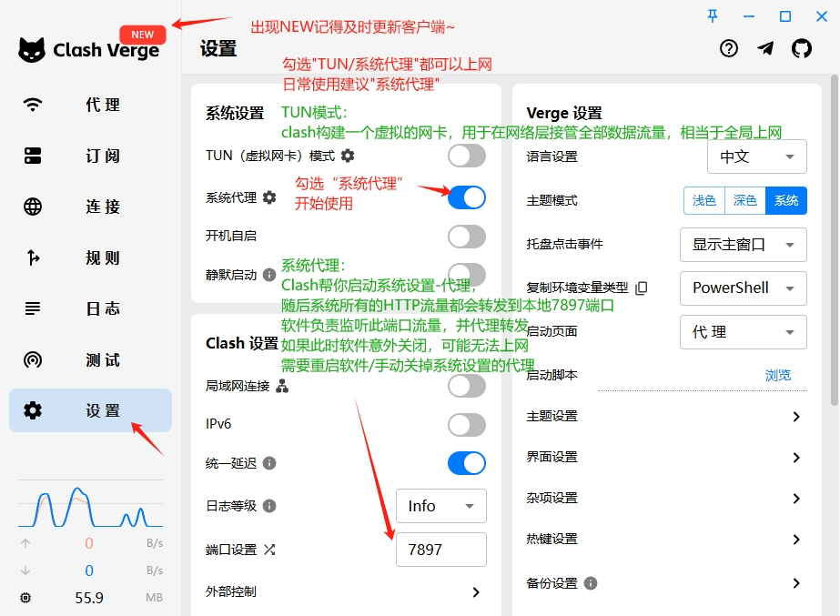
Task: Select the 浅色 theme mode
Action: point(703,200)
